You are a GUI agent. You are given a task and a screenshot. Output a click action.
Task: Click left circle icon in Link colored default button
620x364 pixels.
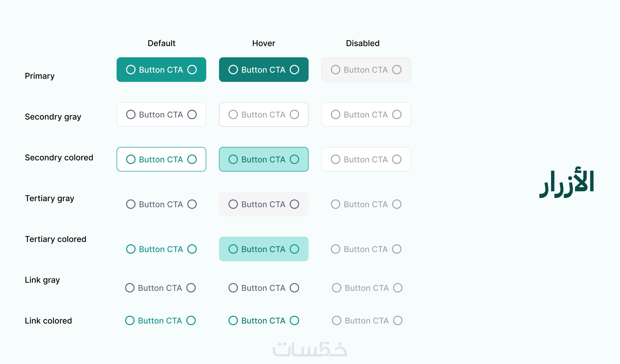(x=130, y=320)
